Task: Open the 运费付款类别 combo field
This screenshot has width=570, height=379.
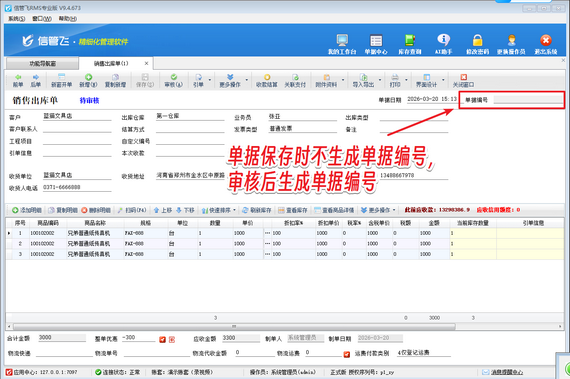Action: click(x=424, y=352)
